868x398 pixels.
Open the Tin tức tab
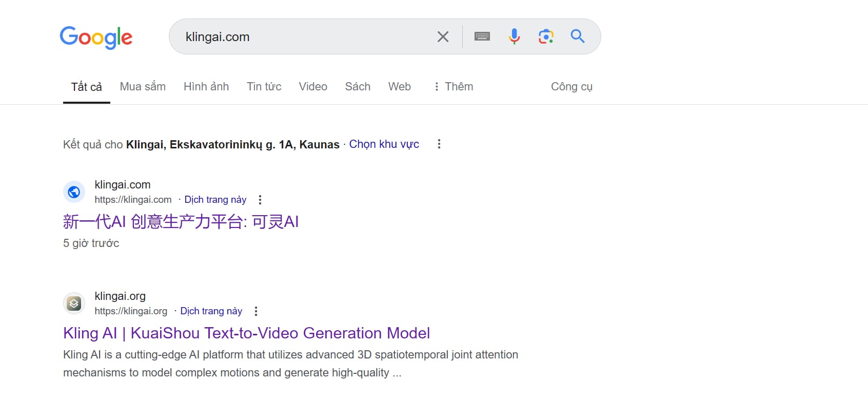pyautogui.click(x=264, y=86)
